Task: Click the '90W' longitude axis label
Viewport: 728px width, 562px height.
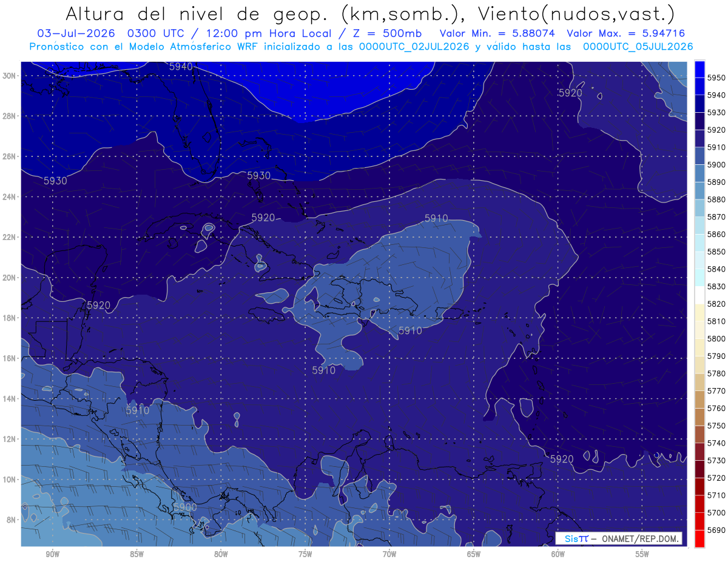Action: tap(52, 554)
